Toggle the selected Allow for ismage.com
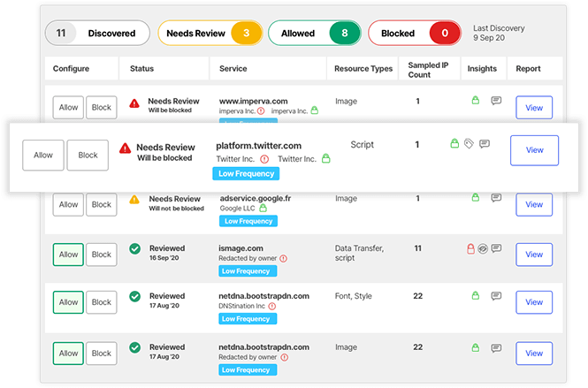Image resolution: width=588 pixels, height=388 pixels. 68,255
